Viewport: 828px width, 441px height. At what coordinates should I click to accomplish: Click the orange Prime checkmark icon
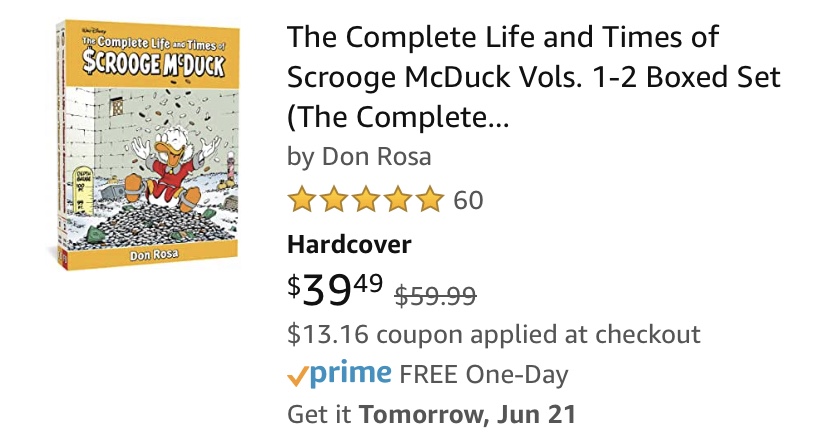tap(297, 376)
